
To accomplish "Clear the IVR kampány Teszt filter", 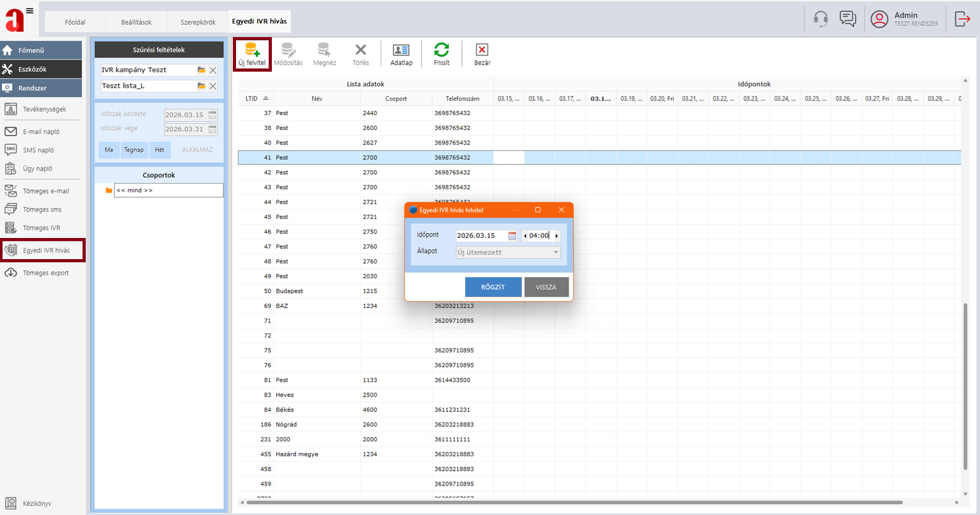I will (x=213, y=70).
